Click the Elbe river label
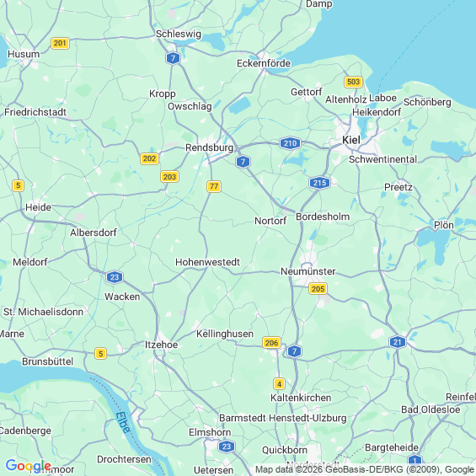Viewport: 476px width, 476px height. 123,422
